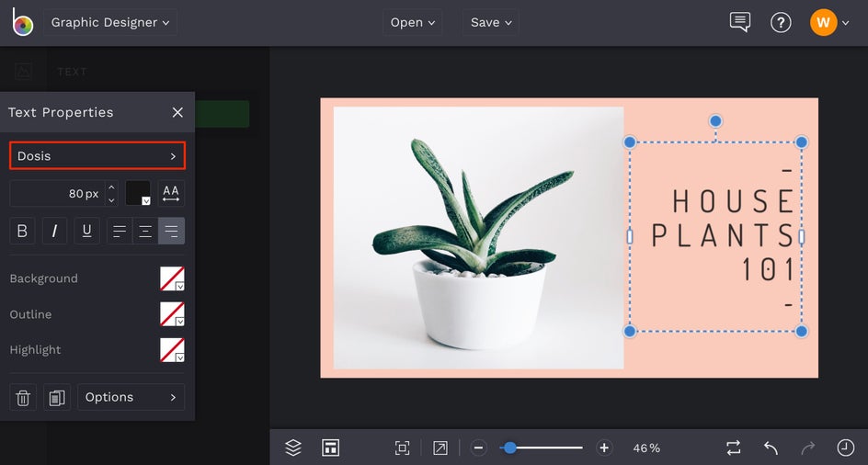Expand the text Options submenu

tap(131, 397)
